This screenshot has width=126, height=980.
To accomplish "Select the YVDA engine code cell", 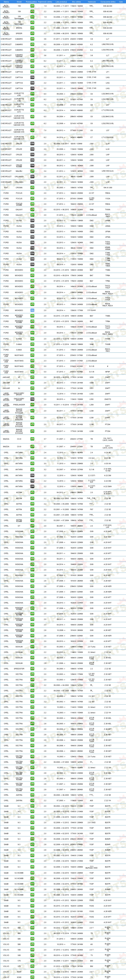I will click(x=108, y=199).
